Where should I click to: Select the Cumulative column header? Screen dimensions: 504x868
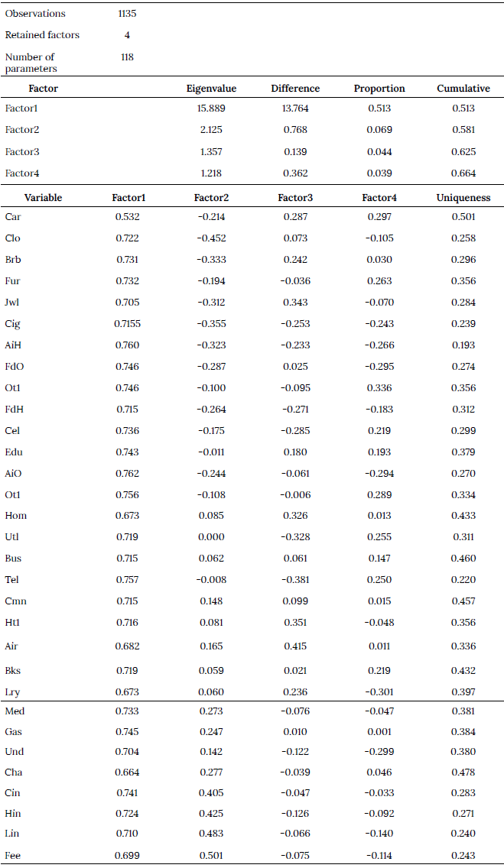[x=463, y=89]
